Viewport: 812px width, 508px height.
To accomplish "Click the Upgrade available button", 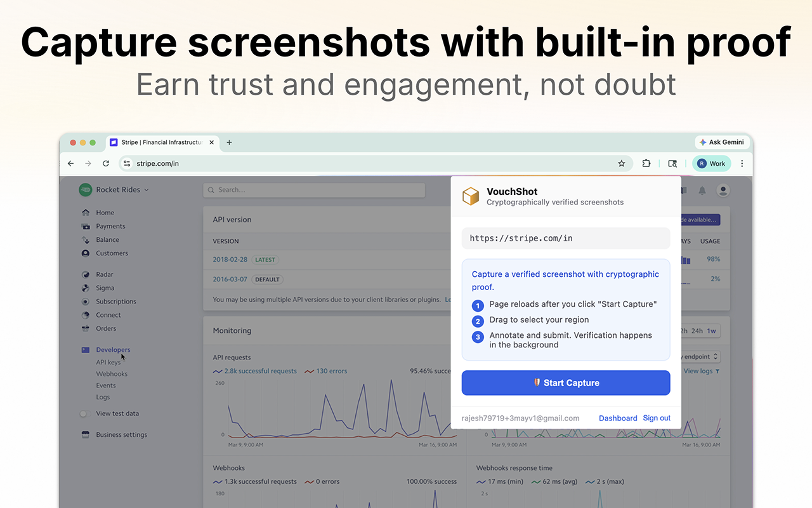I will pos(700,220).
